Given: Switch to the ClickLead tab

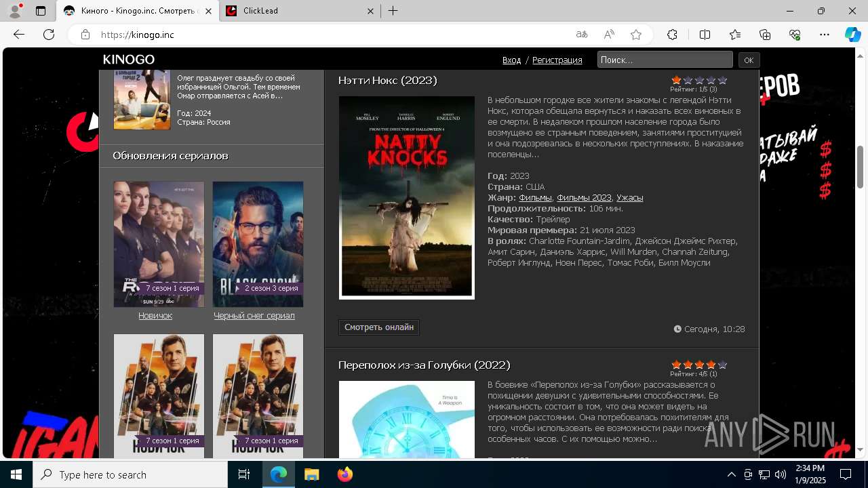Looking at the screenshot, I should (x=299, y=11).
